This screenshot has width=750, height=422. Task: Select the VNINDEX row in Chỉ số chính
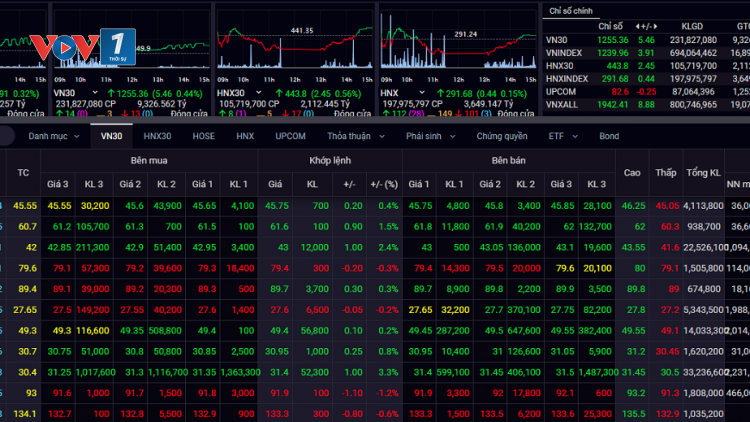coord(646,53)
